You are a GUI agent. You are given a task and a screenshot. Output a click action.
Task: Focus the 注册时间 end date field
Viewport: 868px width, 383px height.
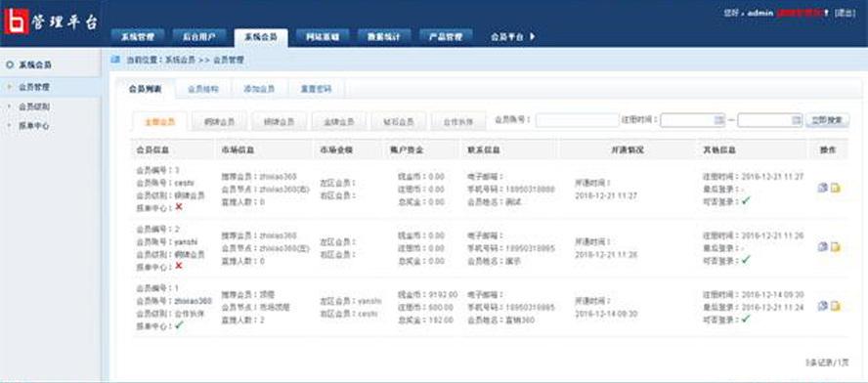[x=770, y=120]
